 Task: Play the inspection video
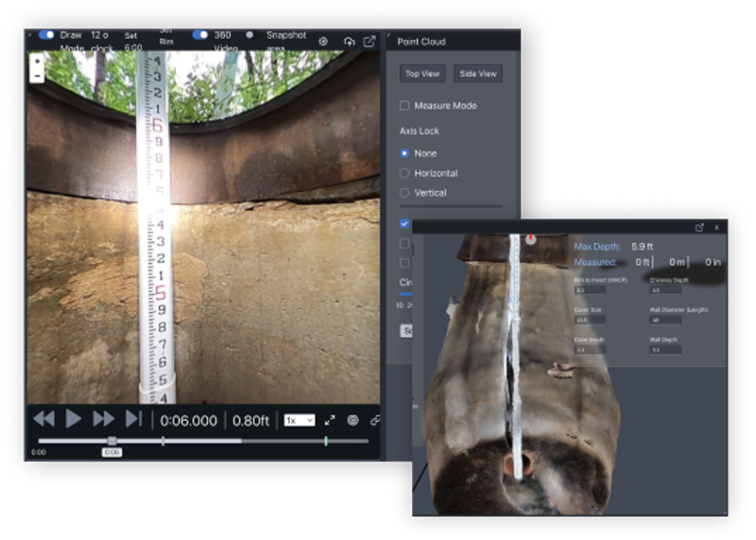pos(73,418)
